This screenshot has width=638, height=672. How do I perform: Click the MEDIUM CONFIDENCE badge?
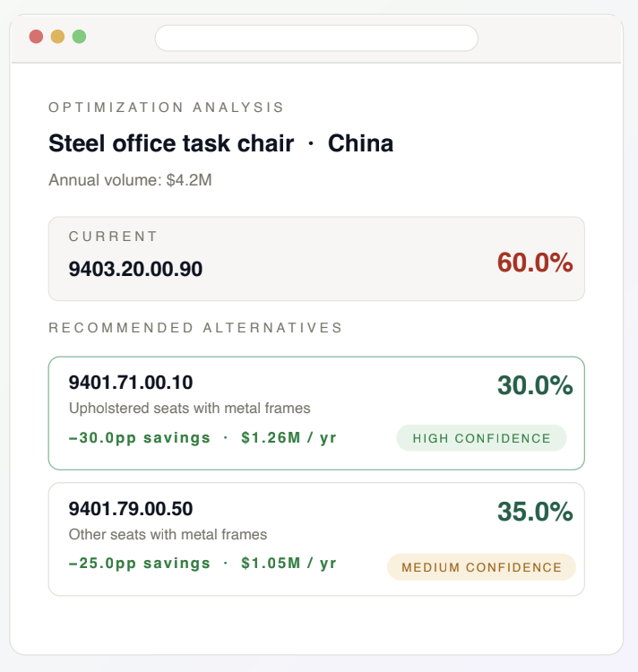[x=481, y=567]
